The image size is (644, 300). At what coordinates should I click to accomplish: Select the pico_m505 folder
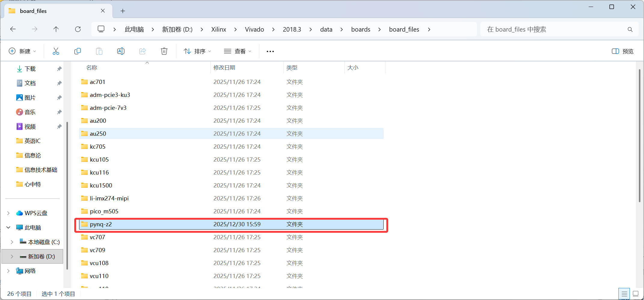point(231,211)
